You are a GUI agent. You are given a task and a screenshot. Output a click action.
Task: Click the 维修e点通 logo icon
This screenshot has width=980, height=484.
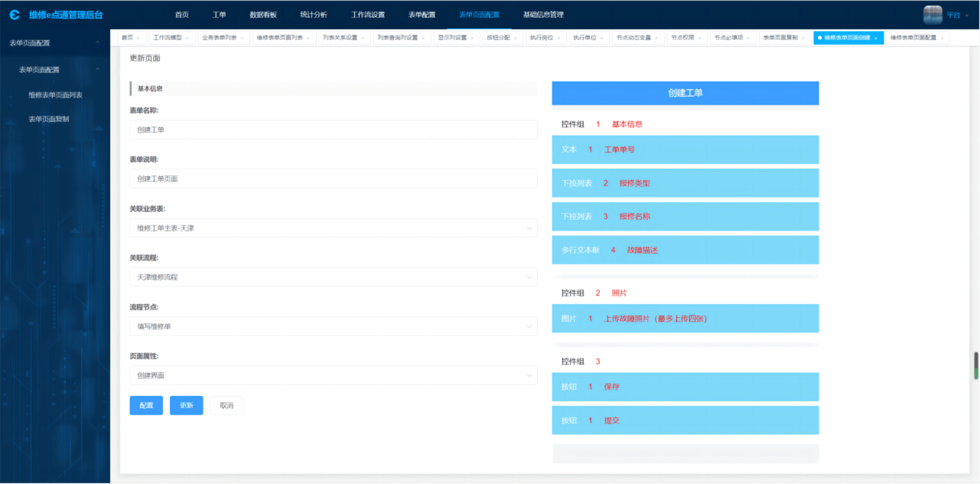(x=15, y=15)
